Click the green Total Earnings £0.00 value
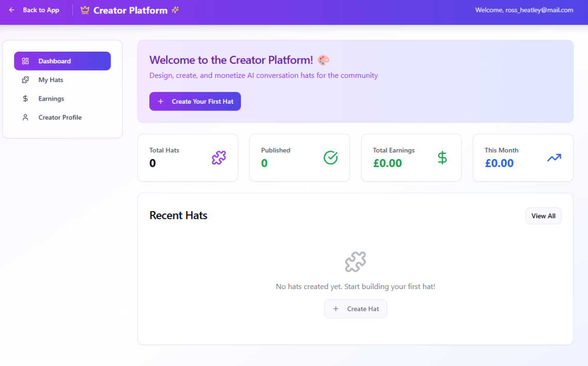 pos(388,163)
